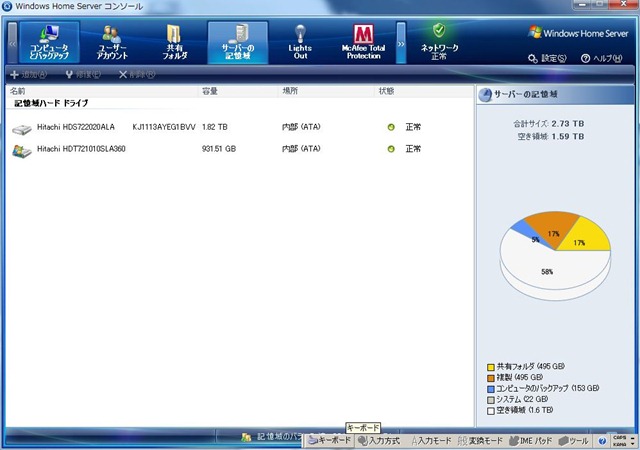Switch to the User Accounts tab

112,42
